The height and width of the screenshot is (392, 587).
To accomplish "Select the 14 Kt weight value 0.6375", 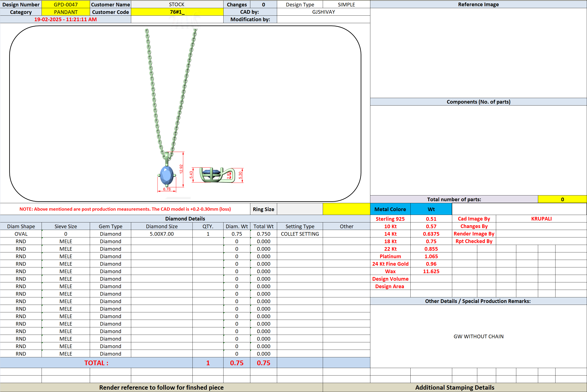I will point(431,234).
